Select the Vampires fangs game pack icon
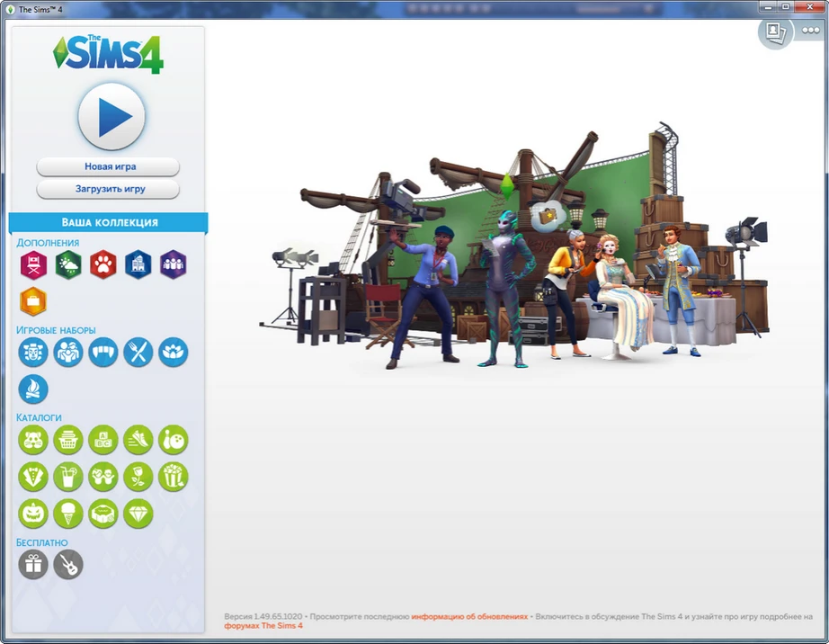 point(103,353)
